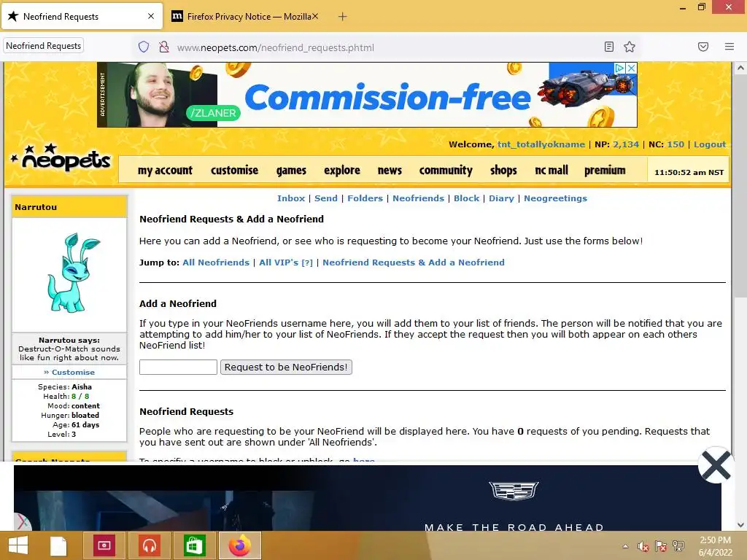Open the Send neomail link
The height and width of the screenshot is (560, 747).
pyautogui.click(x=326, y=198)
